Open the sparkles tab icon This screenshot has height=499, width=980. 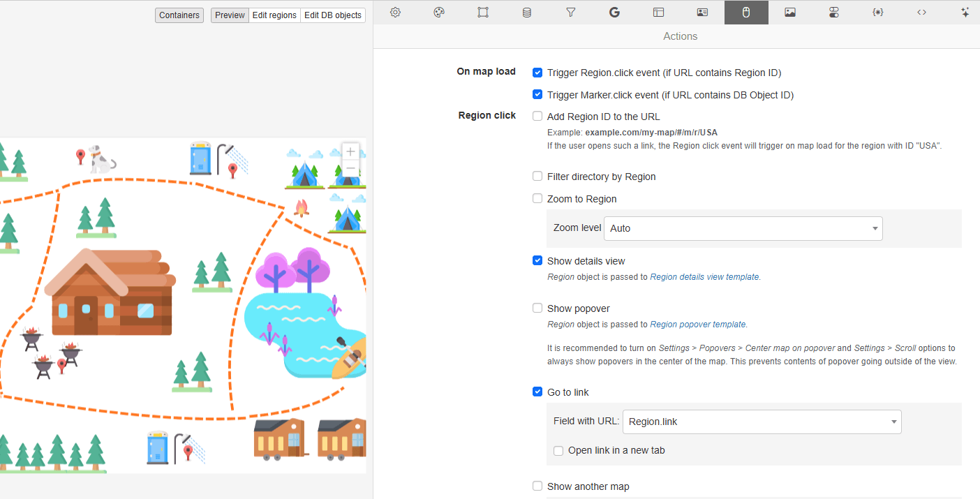(x=965, y=13)
